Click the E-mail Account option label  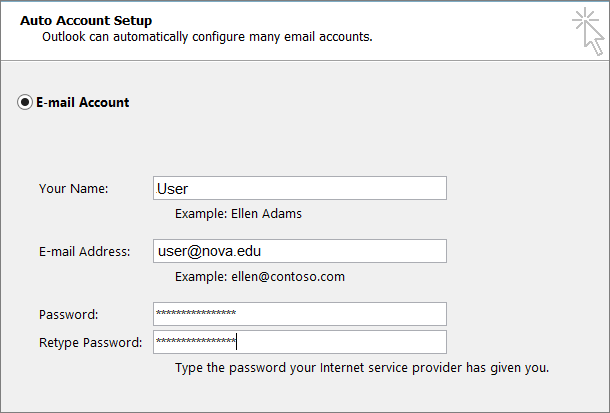83,102
